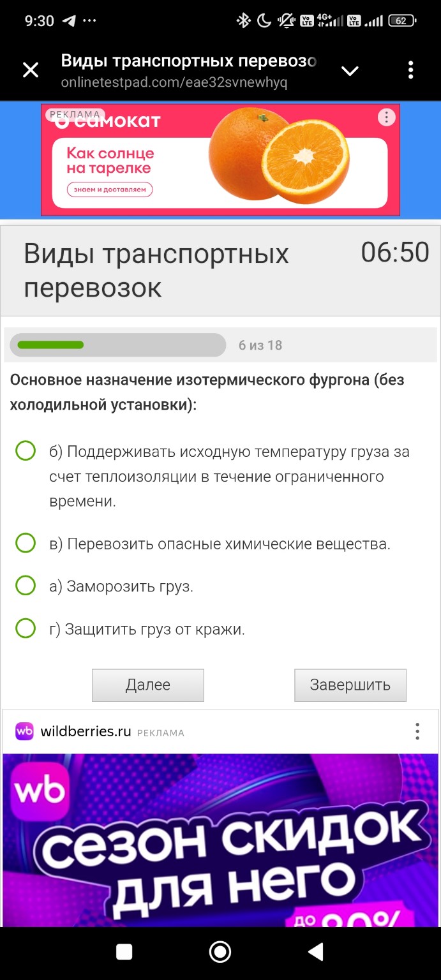This screenshot has height=980, width=441.
Task: Select answer г Защитить груз от кражи
Action: point(26,628)
